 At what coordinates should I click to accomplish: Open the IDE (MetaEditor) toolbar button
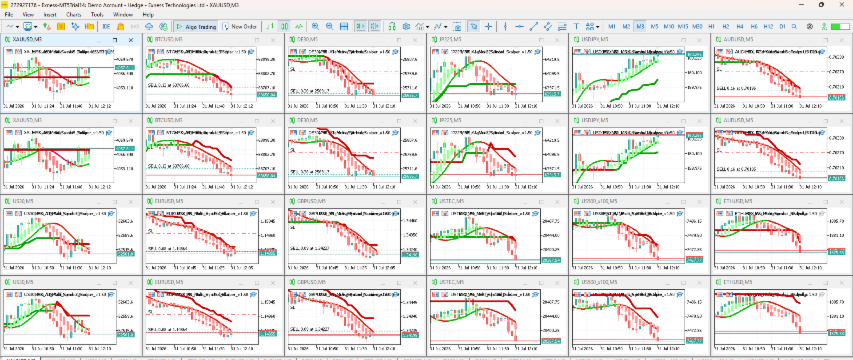tap(106, 26)
